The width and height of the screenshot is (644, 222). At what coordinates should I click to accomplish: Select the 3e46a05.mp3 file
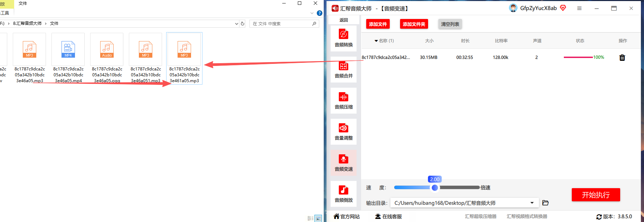[29, 58]
